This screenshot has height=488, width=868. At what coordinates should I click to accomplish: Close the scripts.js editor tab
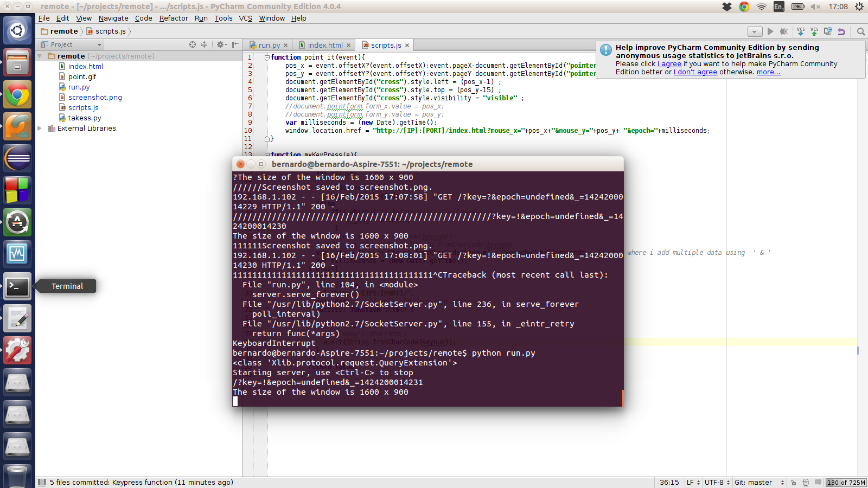click(x=407, y=45)
